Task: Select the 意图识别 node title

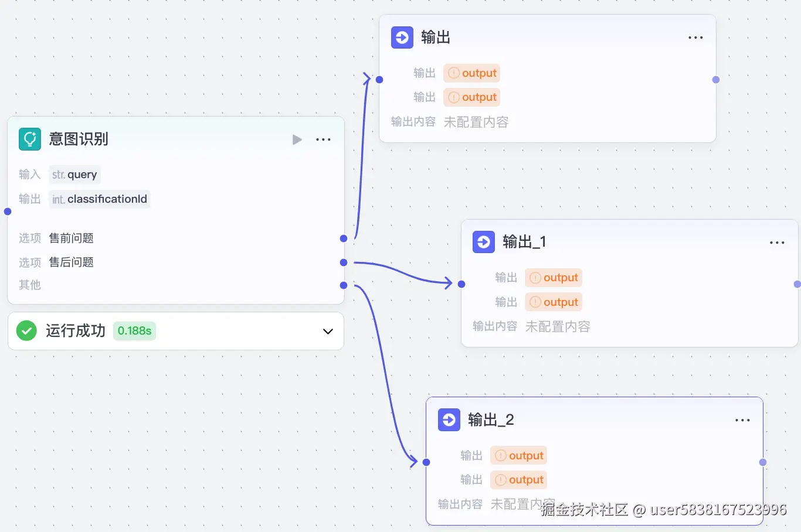Action: pyautogui.click(x=79, y=139)
